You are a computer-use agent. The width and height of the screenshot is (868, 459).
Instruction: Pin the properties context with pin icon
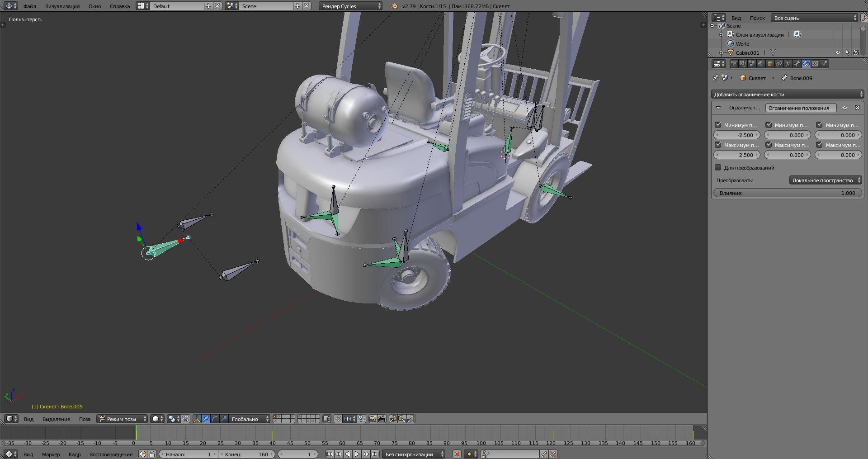pos(715,78)
